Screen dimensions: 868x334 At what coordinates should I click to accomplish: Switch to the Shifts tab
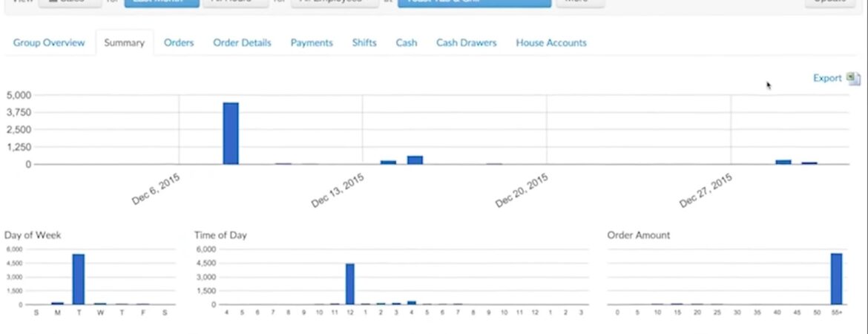pos(364,42)
